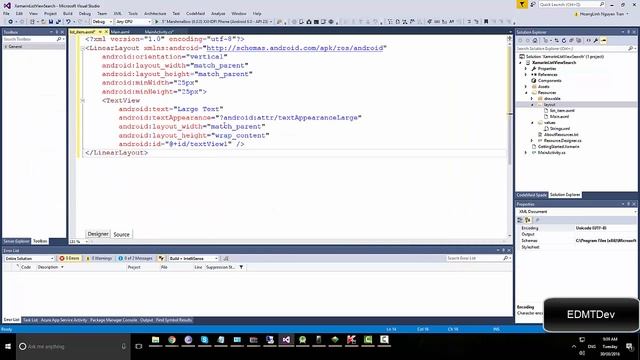Click the Quick Launch search field
Image resolution: width=640 pixels, height=360 pixels.
tap(571, 4)
